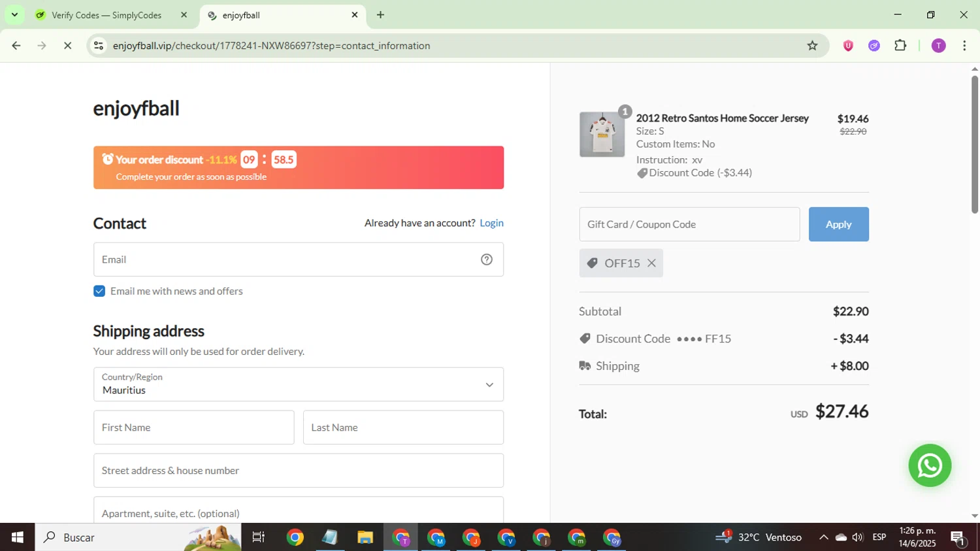Switch to the Verify Codes — SimplyCodes tab

[x=105, y=15]
